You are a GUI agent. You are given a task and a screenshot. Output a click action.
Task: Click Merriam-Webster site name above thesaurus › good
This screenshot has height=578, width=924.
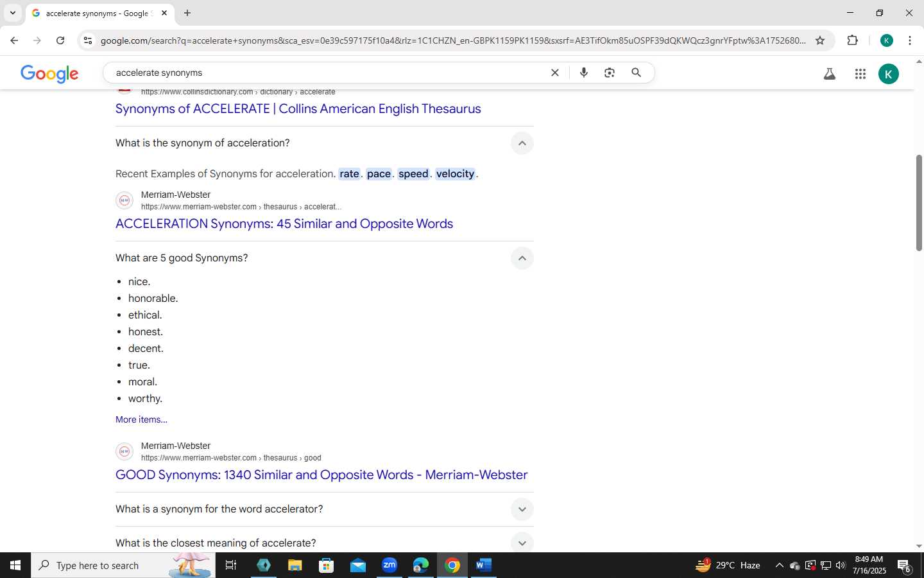click(x=176, y=446)
